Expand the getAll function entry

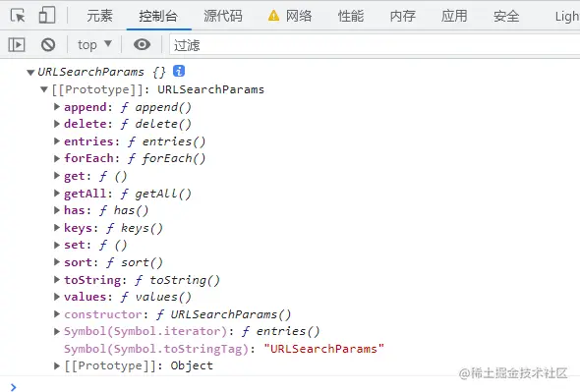[57, 193]
